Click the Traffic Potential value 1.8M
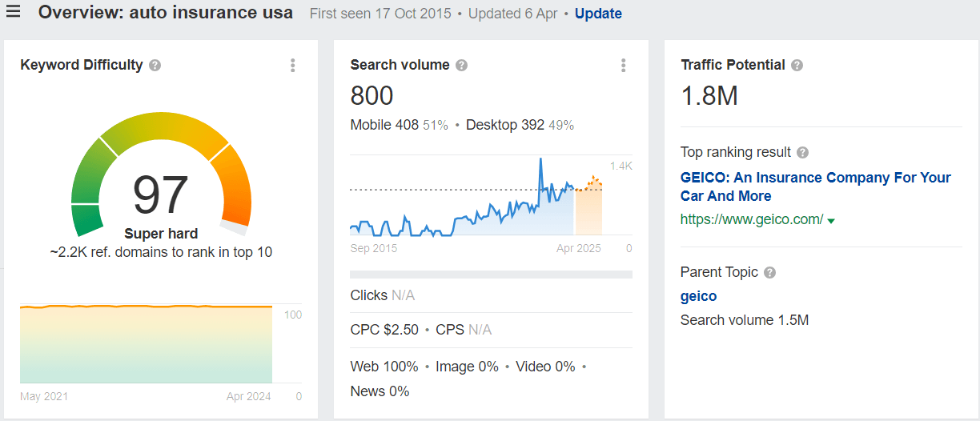 [x=709, y=96]
